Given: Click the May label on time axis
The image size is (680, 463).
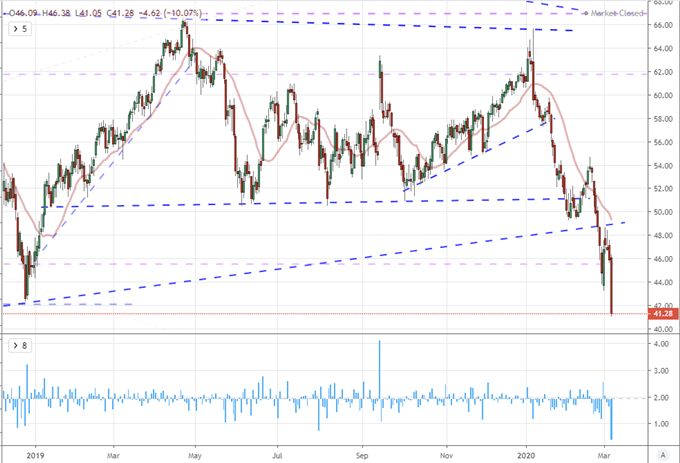Looking at the screenshot, I should pyautogui.click(x=195, y=456).
